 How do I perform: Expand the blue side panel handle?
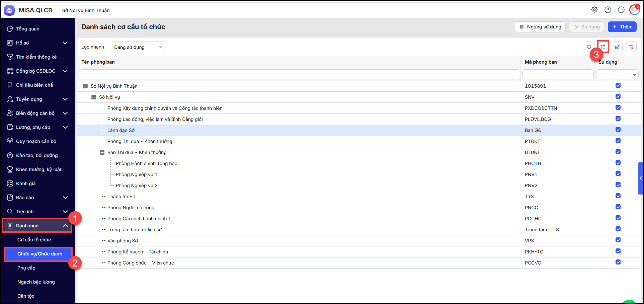tap(640, 178)
